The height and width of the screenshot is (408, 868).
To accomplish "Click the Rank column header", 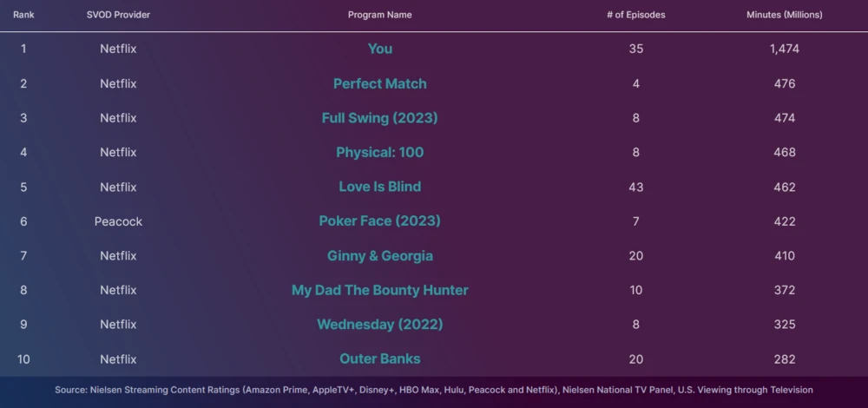I will (23, 15).
